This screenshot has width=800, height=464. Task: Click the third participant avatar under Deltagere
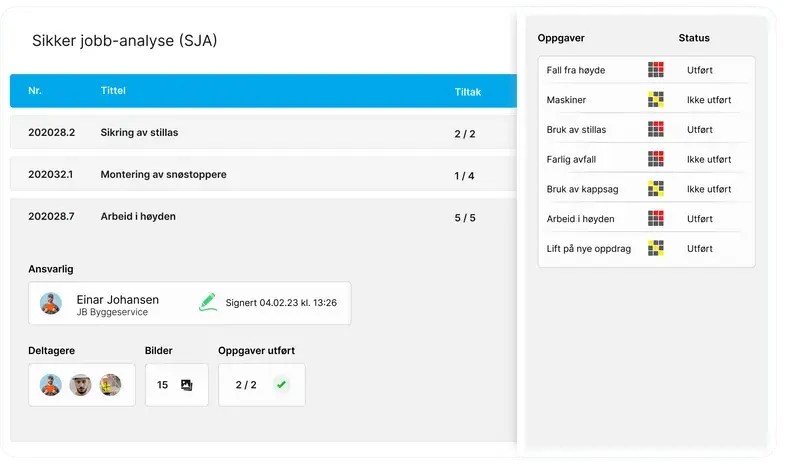110,385
